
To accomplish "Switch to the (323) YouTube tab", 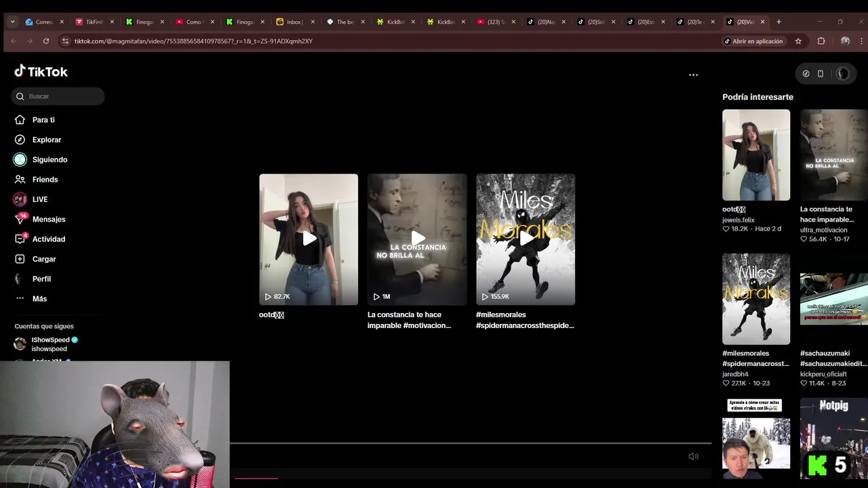I will tap(496, 22).
